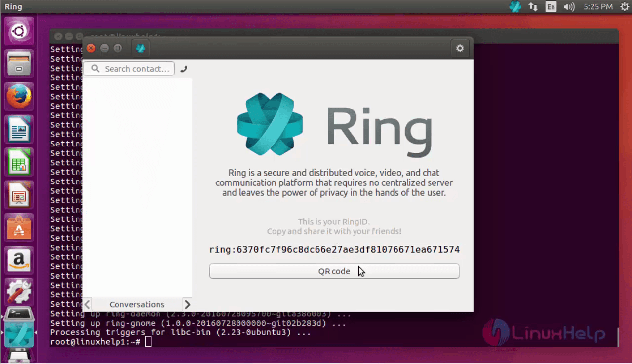Launch Firefox from the launcher

tap(19, 96)
